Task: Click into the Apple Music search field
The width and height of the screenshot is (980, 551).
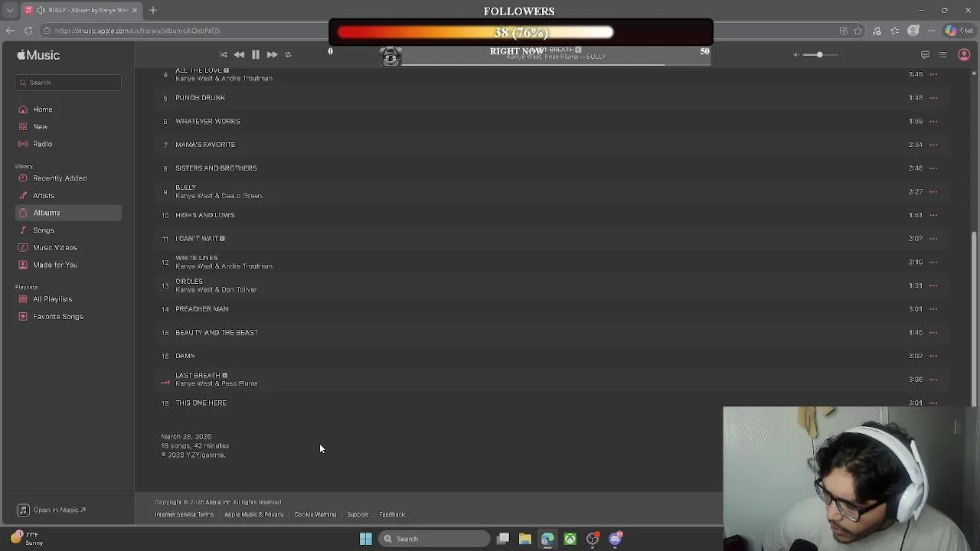Action: [68, 83]
